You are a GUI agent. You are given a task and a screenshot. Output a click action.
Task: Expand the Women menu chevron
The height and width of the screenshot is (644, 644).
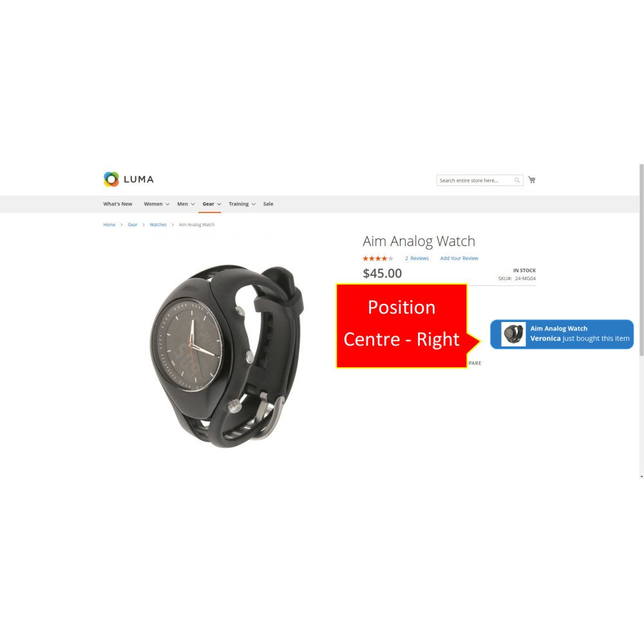point(167,204)
